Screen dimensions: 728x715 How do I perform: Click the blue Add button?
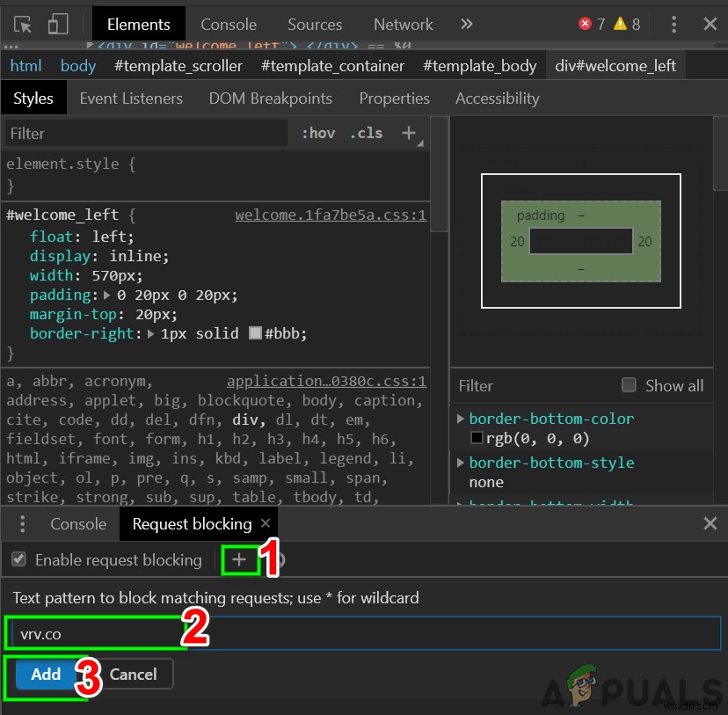[46, 675]
